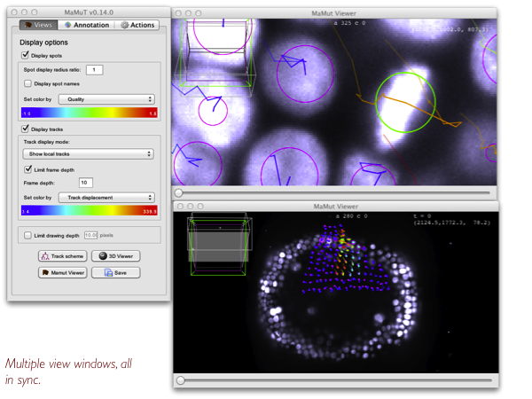
Task: Click the orientation box in the bottom viewer
Action: tap(218, 243)
